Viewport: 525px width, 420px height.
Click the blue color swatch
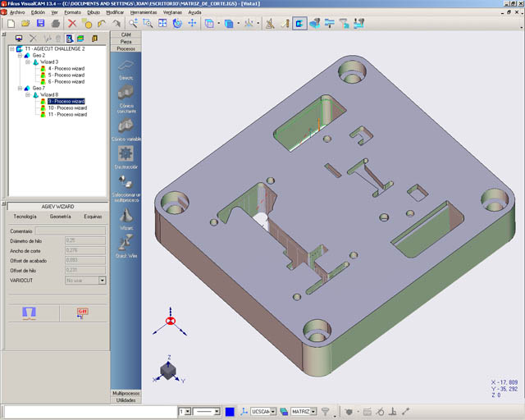[x=231, y=411]
